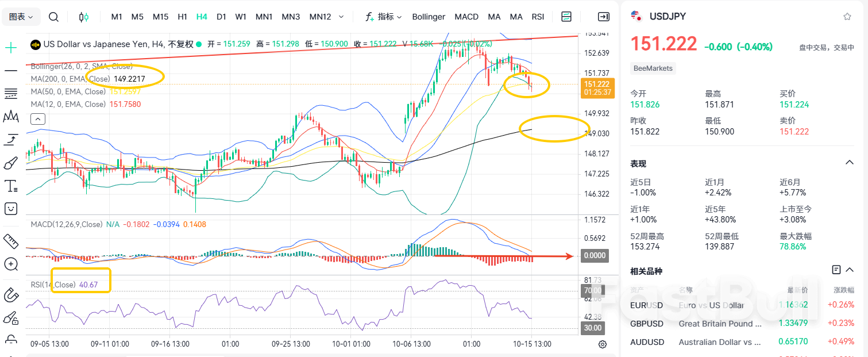This screenshot has height=357, width=868.
Task: Toggle the RSI indicator
Action: tap(538, 17)
